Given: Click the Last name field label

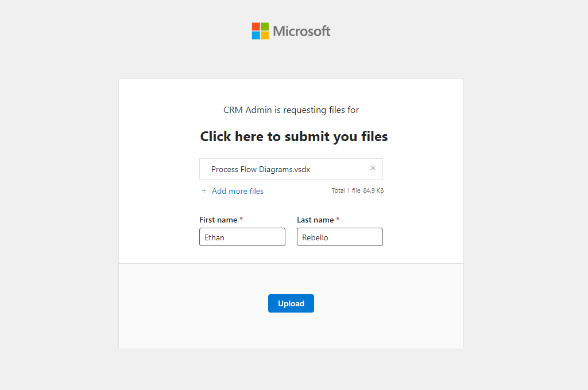Looking at the screenshot, I should [x=315, y=220].
